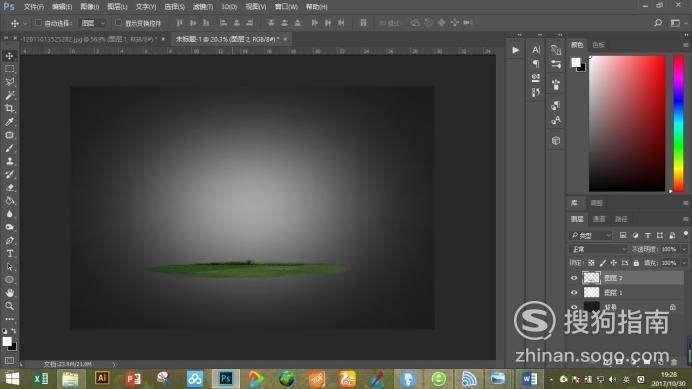
Task: Open auto-select 图层 dropdown in options bar
Action: [x=92, y=23]
